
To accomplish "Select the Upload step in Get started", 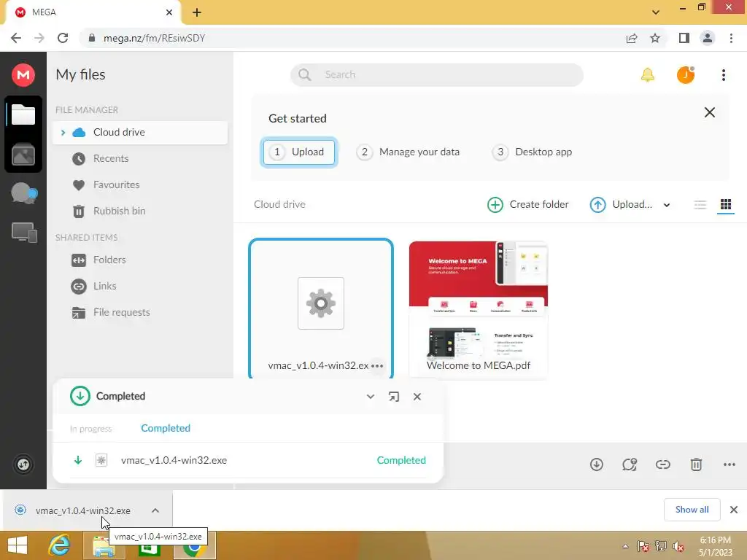I will (x=298, y=152).
